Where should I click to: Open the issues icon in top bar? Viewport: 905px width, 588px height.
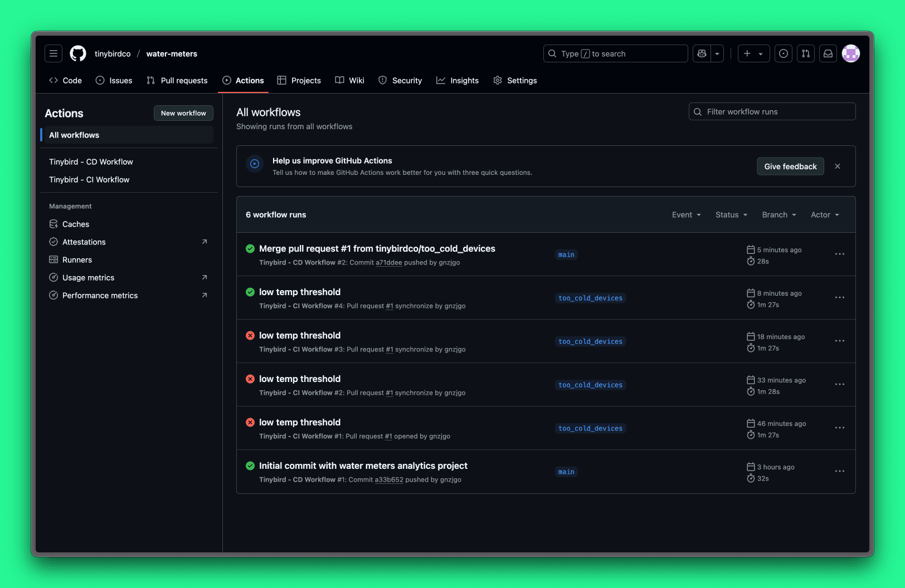click(x=783, y=53)
